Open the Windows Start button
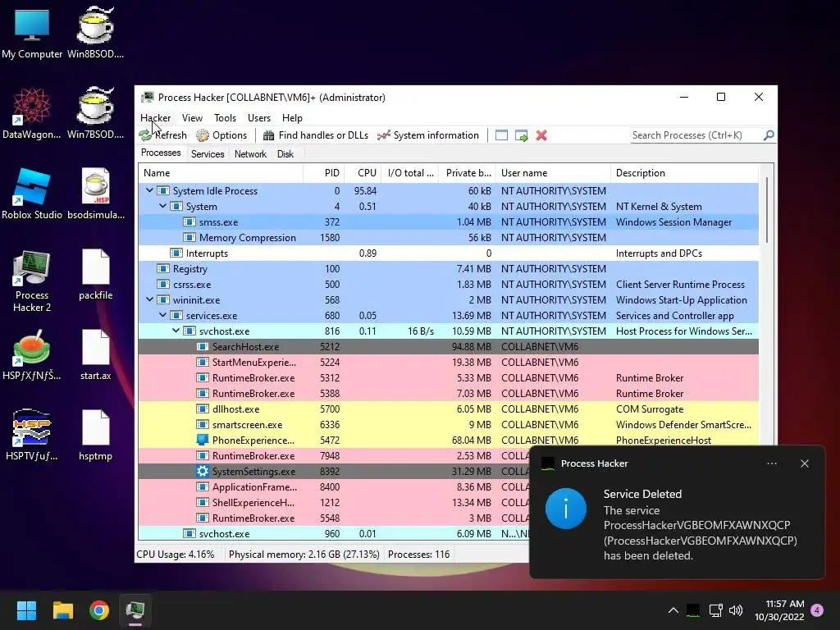Screen dimensions: 840x630 tap(26, 610)
